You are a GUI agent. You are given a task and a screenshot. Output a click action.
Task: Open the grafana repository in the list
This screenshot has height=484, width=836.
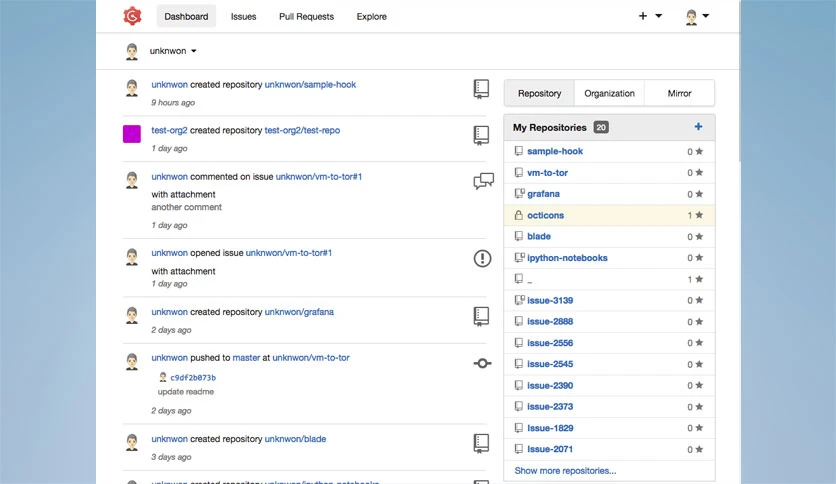[543, 194]
